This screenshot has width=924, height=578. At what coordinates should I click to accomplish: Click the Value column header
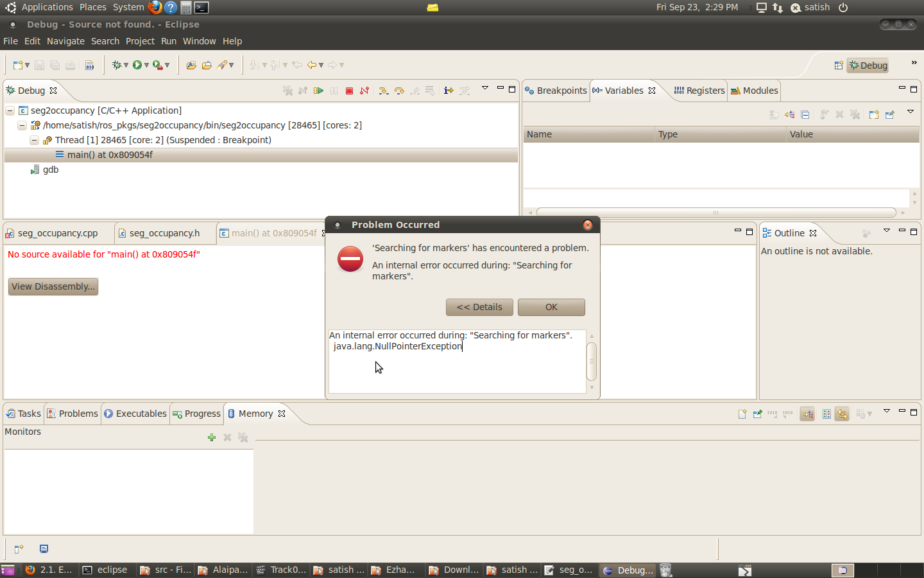(x=852, y=134)
